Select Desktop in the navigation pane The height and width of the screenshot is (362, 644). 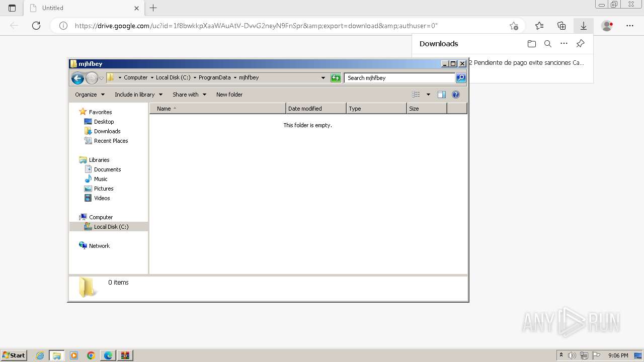pyautogui.click(x=104, y=122)
